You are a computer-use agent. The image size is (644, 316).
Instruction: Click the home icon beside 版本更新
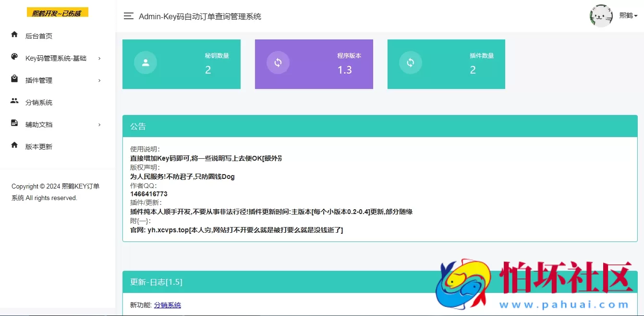(14, 146)
